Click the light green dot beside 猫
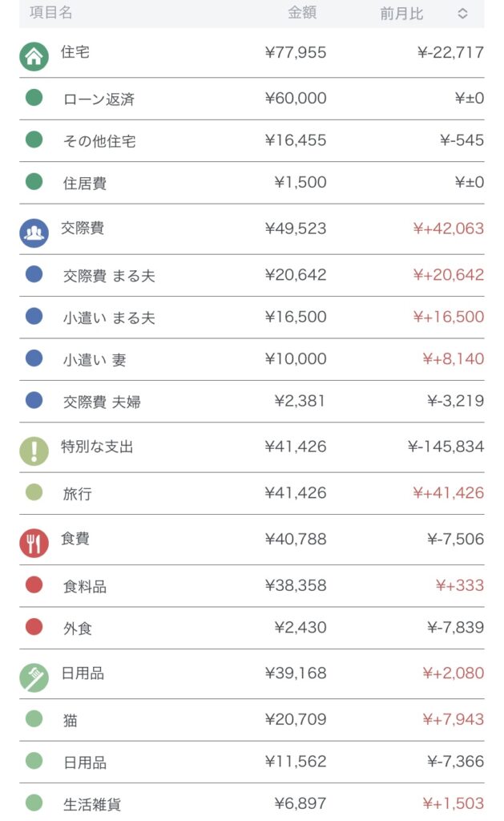The width and height of the screenshot is (504, 821). (x=34, y=719)
